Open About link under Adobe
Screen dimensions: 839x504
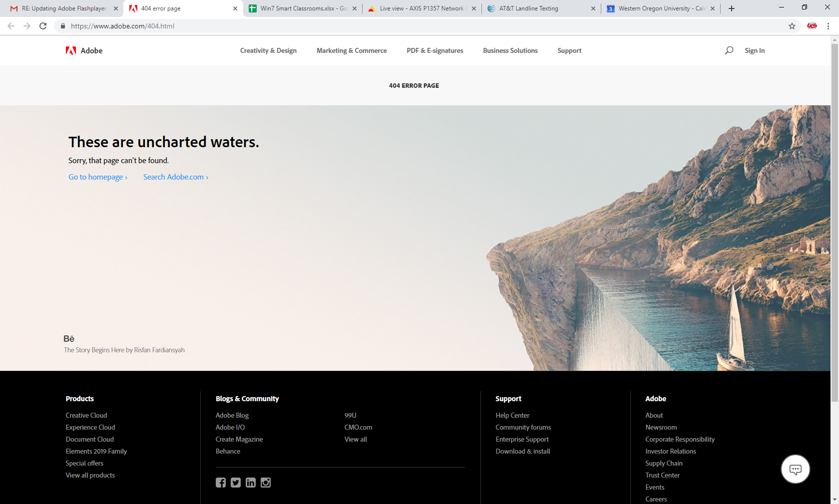pos(654,415)
